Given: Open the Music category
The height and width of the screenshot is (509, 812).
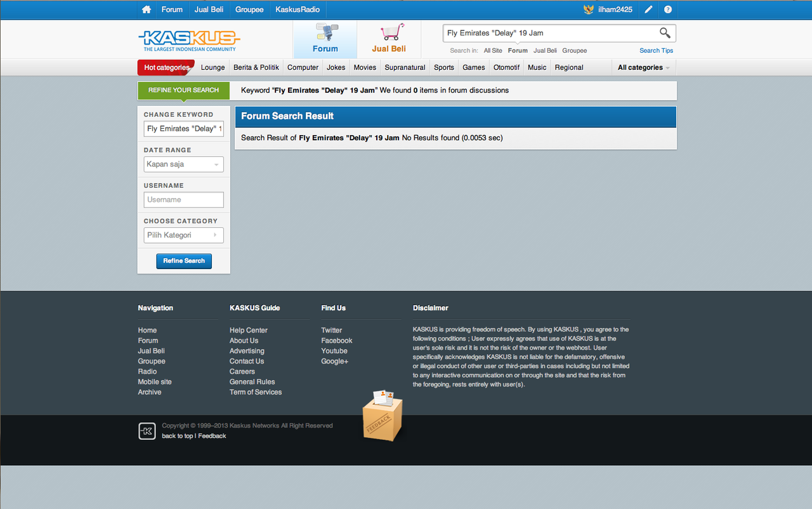Looking at the screenshot, I should pyautogui.click(x=537, y=67).
